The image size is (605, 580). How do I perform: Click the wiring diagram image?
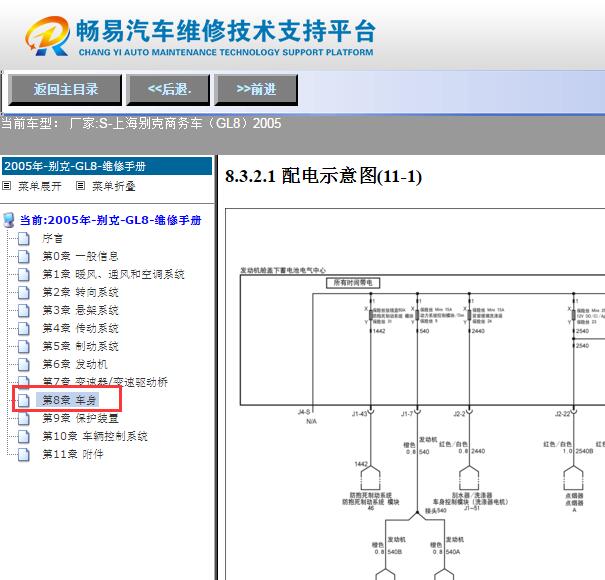pyautogui.click(x=415, y=394)
